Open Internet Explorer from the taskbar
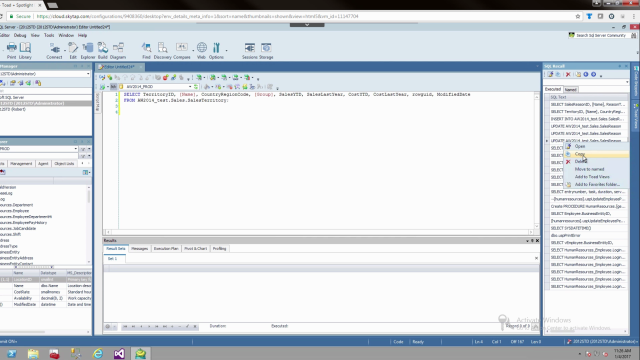Viewport: 640px width, 360px height. pos(98,353)
